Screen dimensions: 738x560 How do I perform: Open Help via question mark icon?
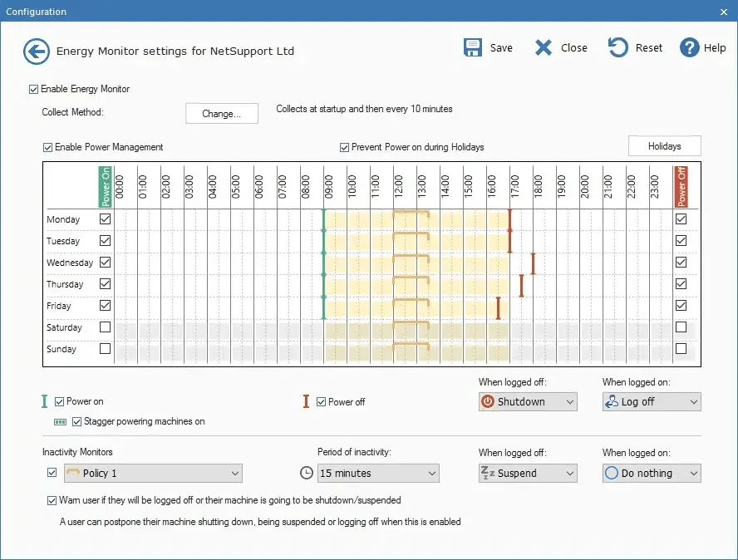pos(690,47)
